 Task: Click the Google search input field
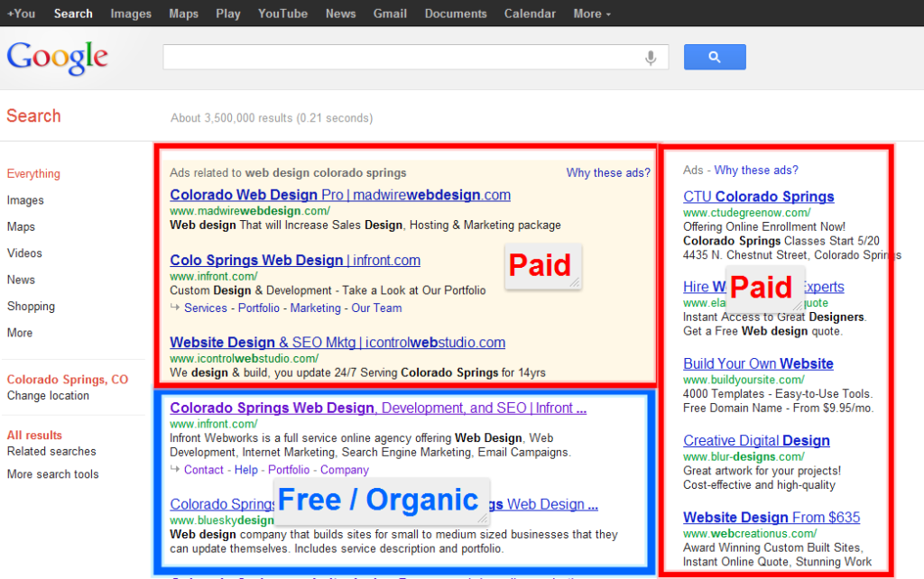402,58
